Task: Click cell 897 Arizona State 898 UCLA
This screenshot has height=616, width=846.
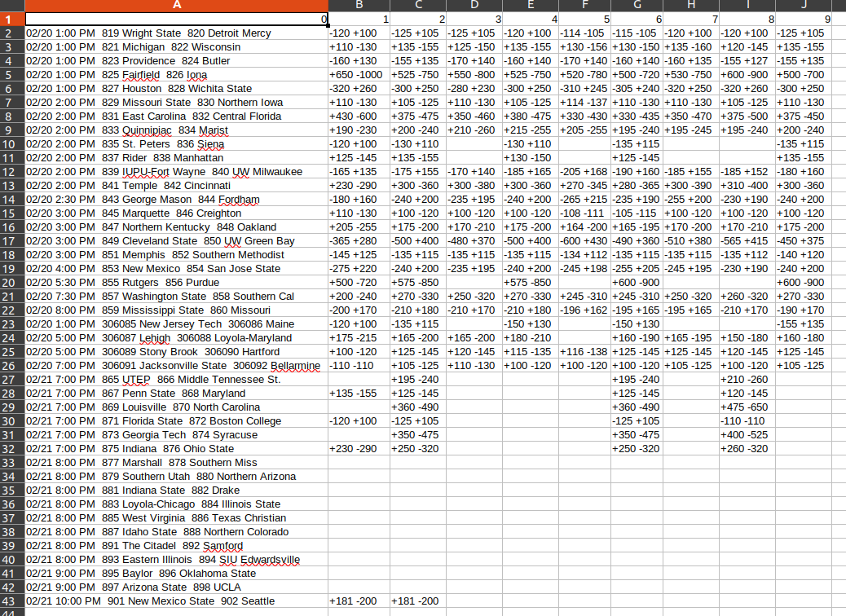Action: pos(176,587)
